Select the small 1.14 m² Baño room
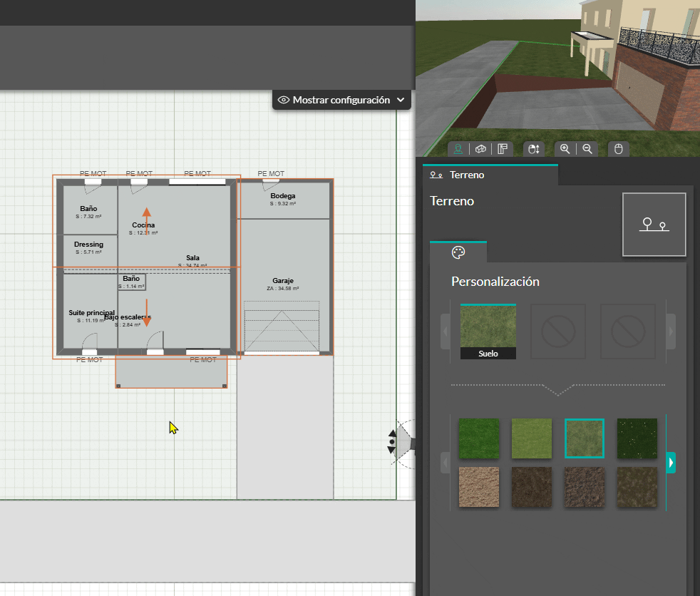 pos(132,282)
